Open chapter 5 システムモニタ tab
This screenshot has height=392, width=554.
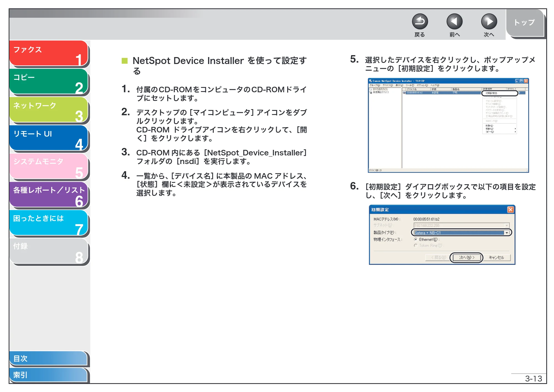coord(48,166)
